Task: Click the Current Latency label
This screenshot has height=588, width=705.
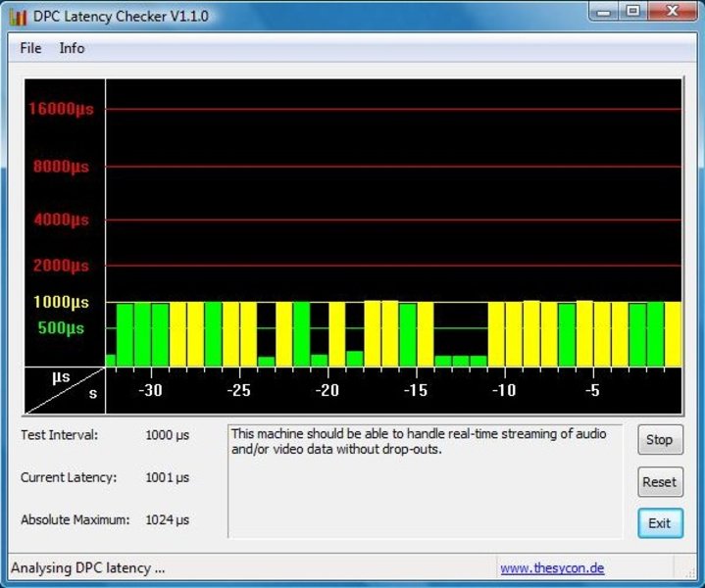Action: pos(69,477)
